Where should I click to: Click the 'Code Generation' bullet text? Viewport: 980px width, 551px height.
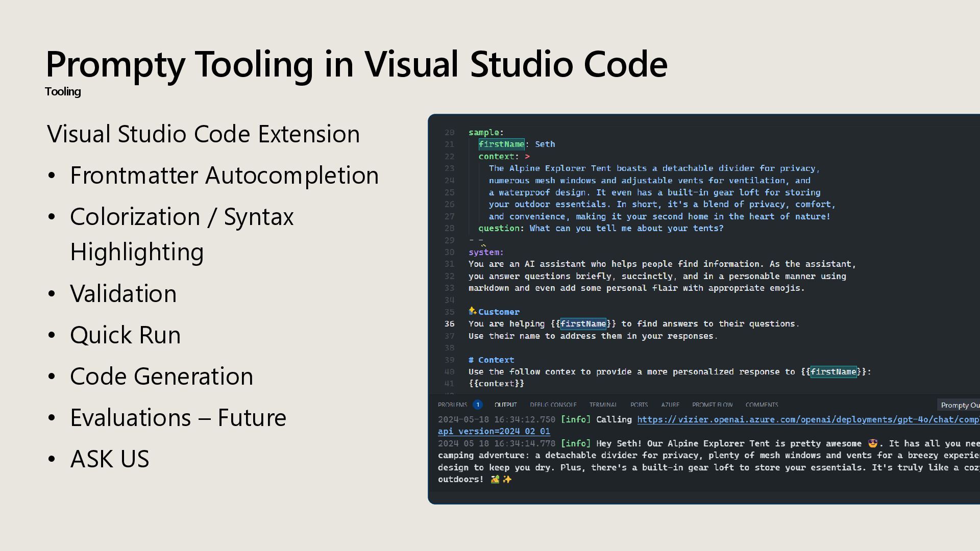pos(161,376)
